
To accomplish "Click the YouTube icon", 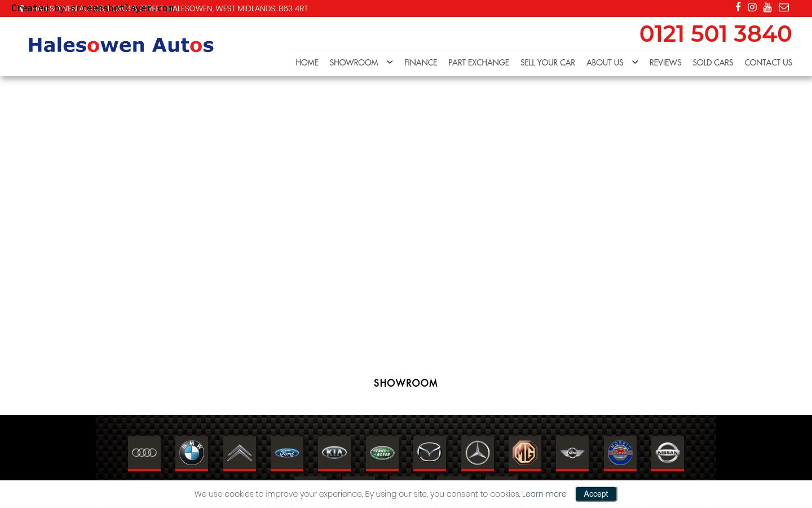I will (x=767, y=7).
